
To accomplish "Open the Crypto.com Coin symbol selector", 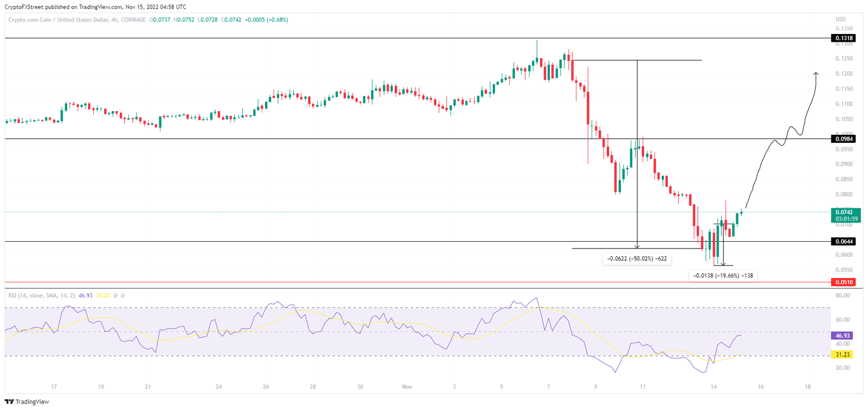I will pyautogui.click(x=31, y=19).
